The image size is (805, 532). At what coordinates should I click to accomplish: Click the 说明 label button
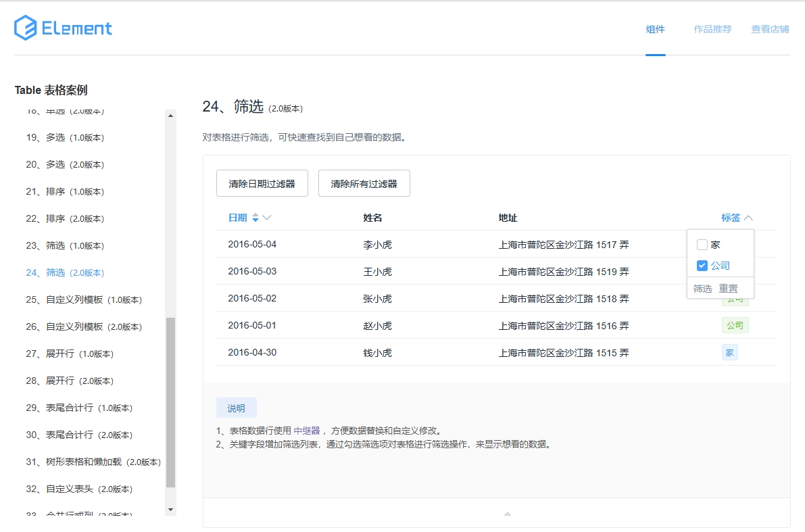coord(236,408)
